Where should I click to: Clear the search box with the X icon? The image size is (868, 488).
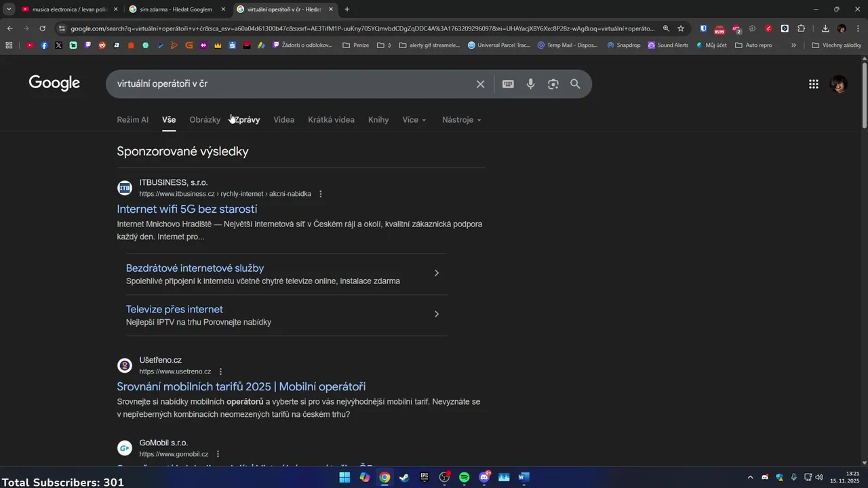(x=480, y=84)
